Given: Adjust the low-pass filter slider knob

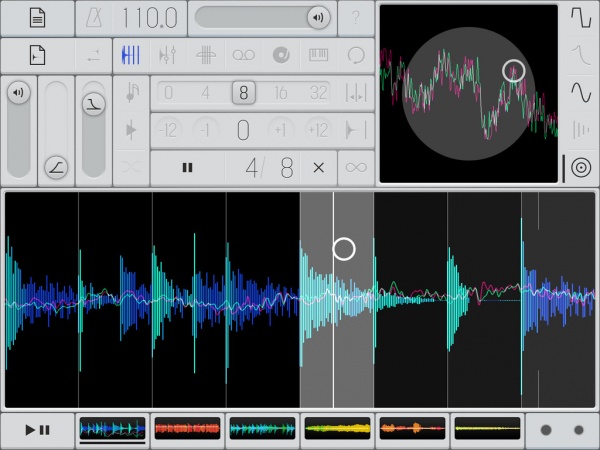Looking at the screenshot, I should click(94, 104).
